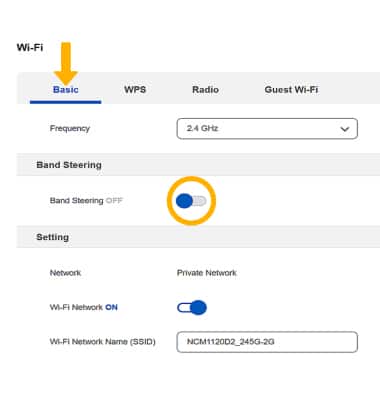
Task: Open the WPS tab
Action: tap(135, 90)
